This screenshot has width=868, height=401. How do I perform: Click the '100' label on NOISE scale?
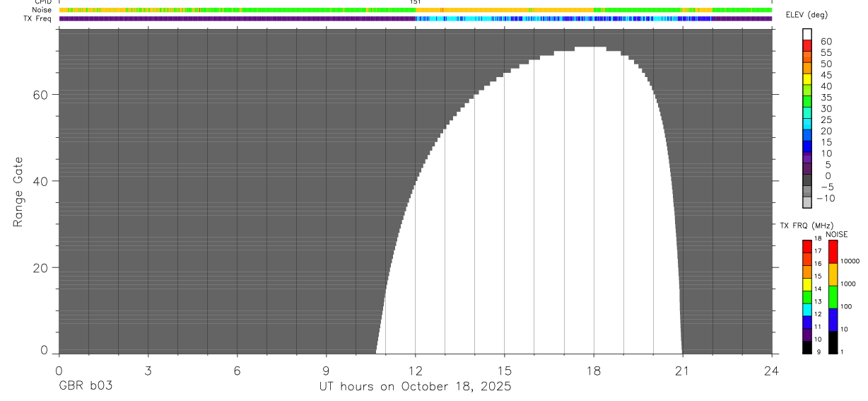tap(845, 306)
